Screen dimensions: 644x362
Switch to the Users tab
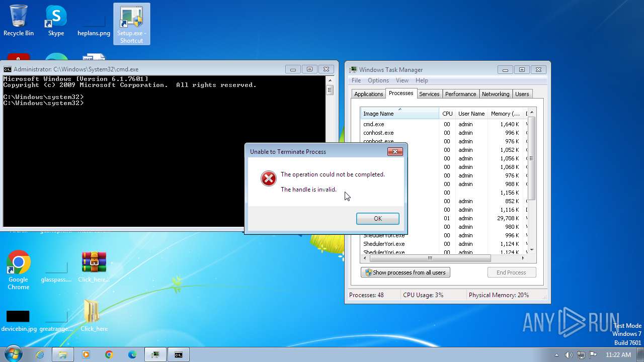pos(522,94)
